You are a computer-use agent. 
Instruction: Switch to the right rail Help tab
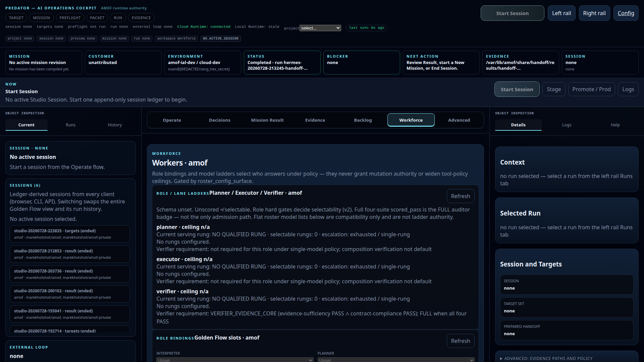point(615,125)
